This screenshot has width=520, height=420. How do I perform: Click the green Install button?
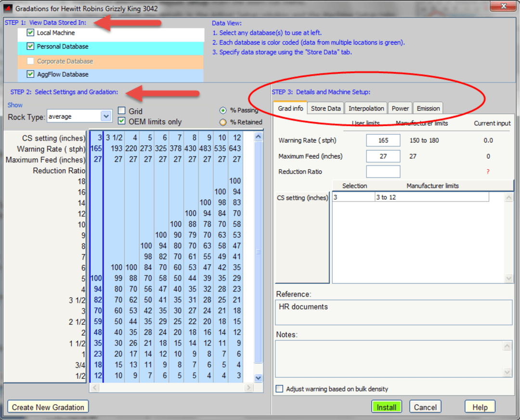(386, 407)
